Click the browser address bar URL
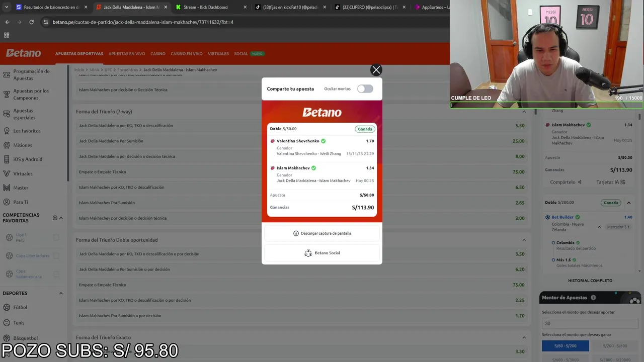 click(143, 22)
